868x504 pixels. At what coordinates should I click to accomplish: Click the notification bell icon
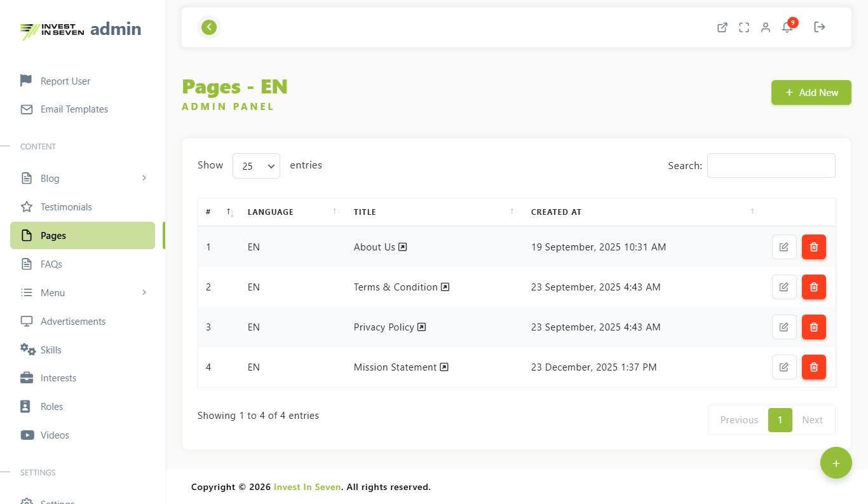pos(787,27)
